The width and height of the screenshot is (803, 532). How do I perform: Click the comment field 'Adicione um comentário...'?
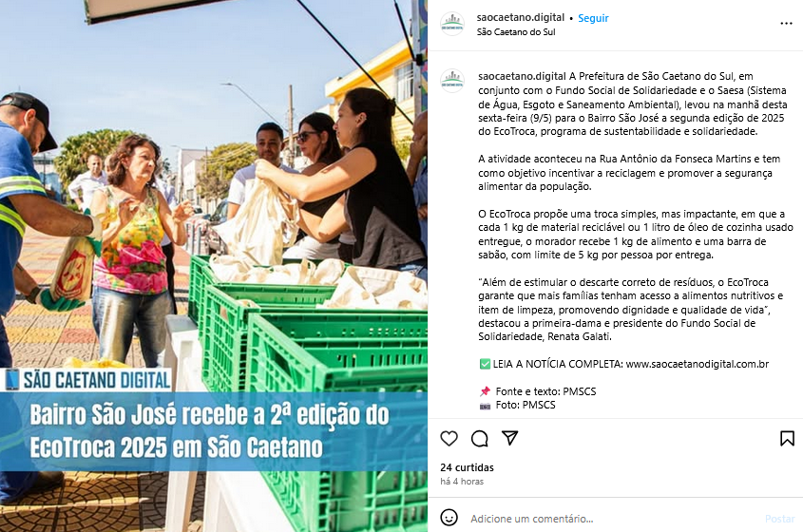[531, 519]
